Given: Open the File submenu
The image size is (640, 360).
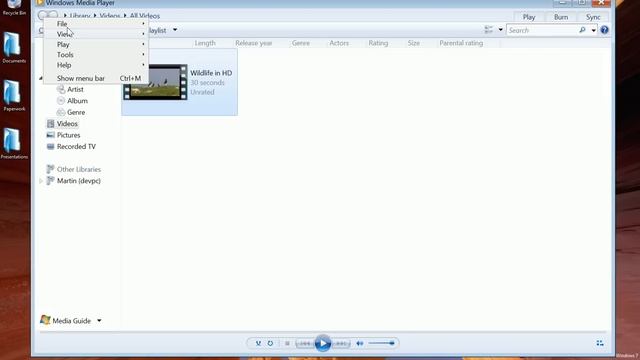Looking at the screenshot, I should 96,24.
